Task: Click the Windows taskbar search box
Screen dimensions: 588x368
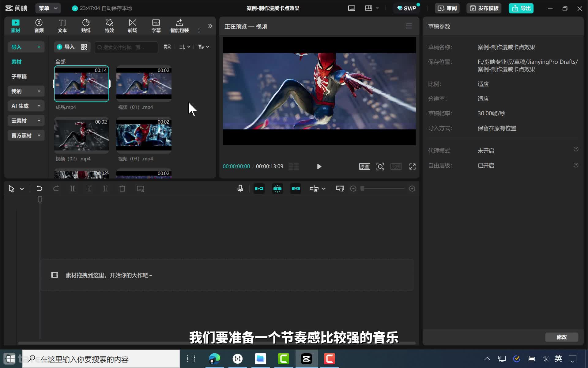Action: coord(101,359)
